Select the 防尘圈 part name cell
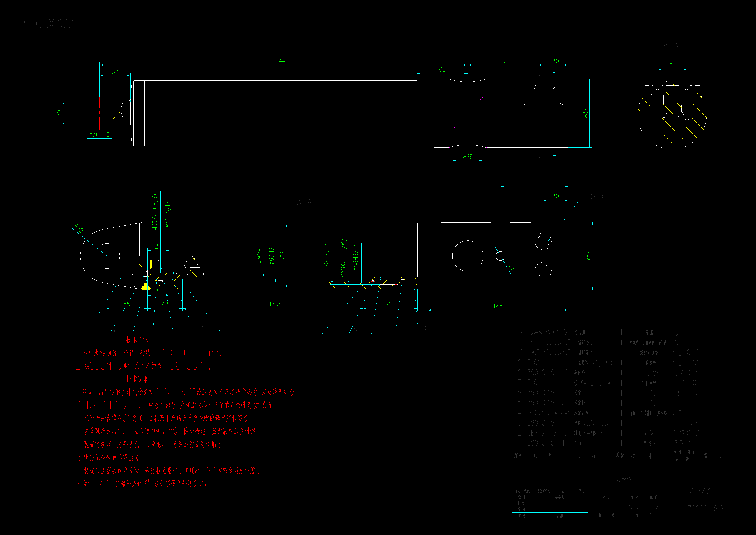Viewport: 756px width, 535px height. [579, 333]
